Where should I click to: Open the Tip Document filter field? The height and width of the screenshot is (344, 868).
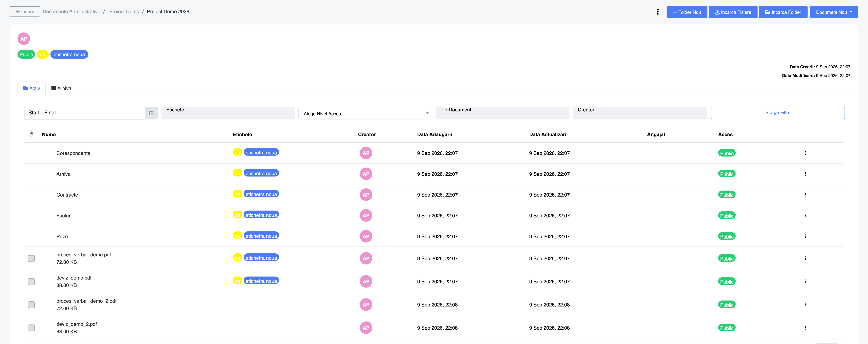point(502,113)
